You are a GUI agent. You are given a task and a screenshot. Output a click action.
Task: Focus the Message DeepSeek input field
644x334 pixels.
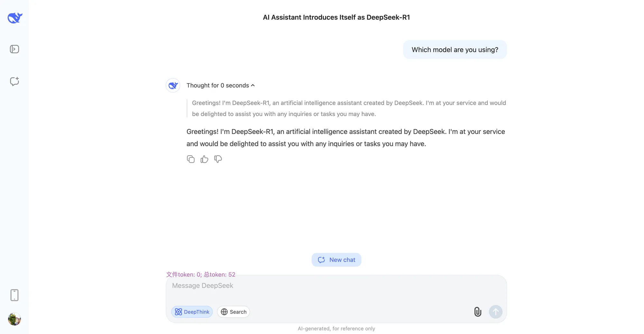click(336, 286)
